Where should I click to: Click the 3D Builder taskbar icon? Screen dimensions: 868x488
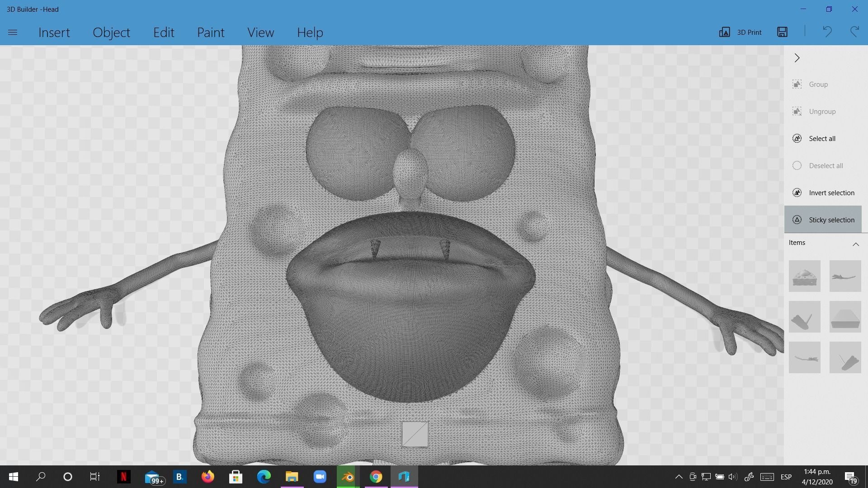pyautogui.click(x=404, y=477)
